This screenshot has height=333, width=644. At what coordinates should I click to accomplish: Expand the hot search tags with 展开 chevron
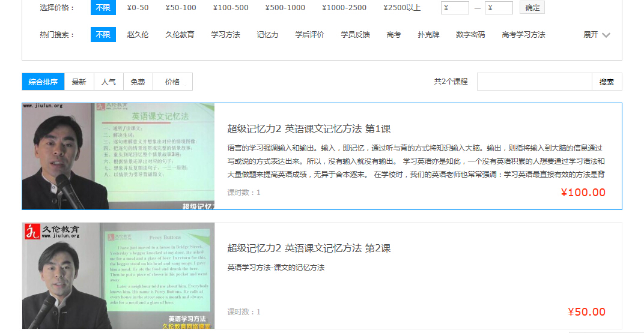click(597, 35)
